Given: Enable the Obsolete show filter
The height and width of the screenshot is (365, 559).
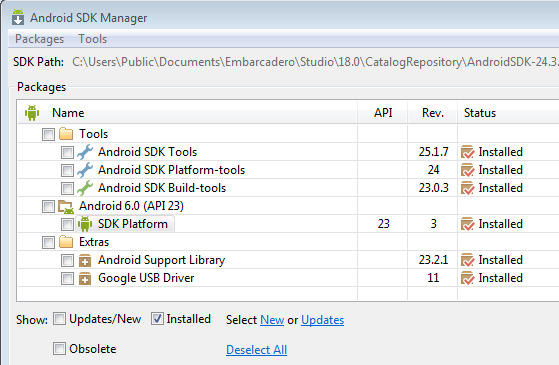Looking at the screenshot, I should pyautogui.click(x=59, y=348).
